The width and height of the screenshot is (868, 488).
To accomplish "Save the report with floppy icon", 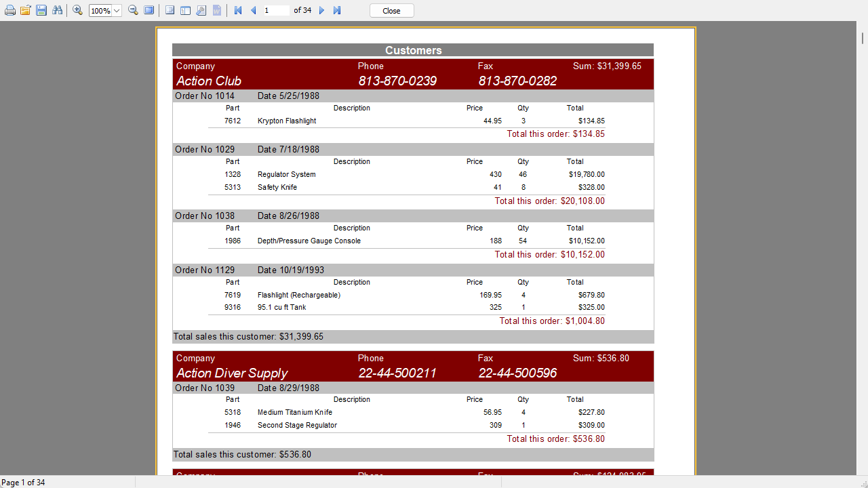I will (x=41, y=10).
